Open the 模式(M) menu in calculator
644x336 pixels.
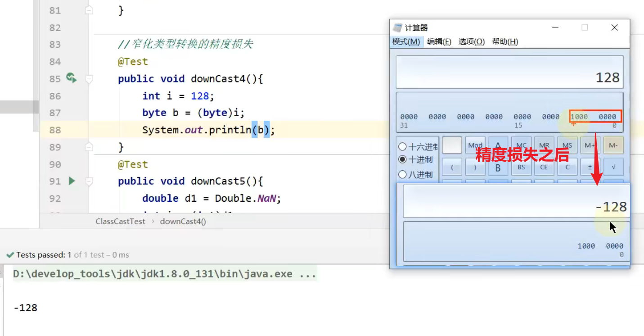pyautogui.click(x=406, y=41)
